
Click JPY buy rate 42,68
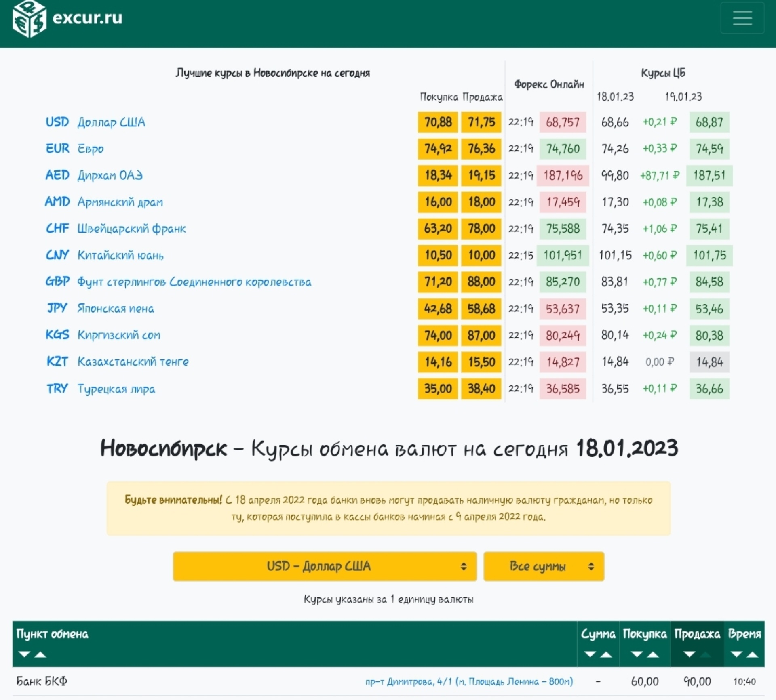point(438,309)
